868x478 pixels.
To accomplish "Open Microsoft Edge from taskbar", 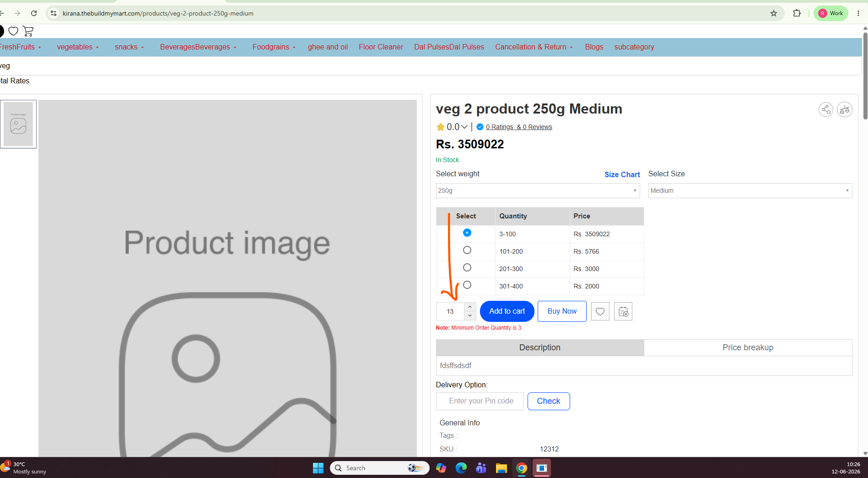I will pyautogui.click(x=461, y=468).
